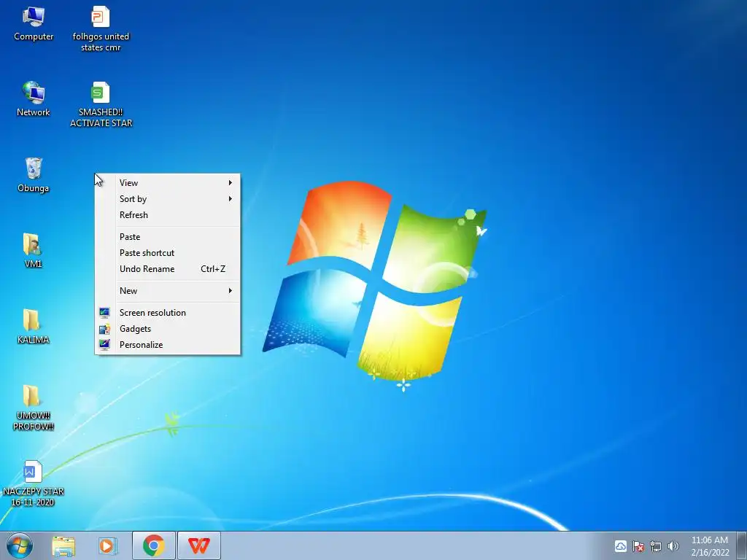The height and width of the screenshot is (560, 747).
Task: Choose Paste shortcut in the context menu
Action: pyautogui.click(x=167, y=253)
